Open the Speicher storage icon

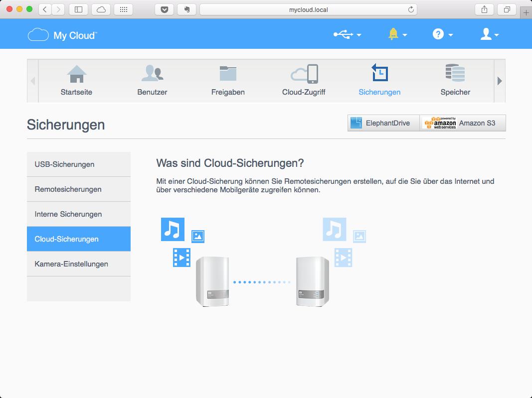(x=455, y=73)
